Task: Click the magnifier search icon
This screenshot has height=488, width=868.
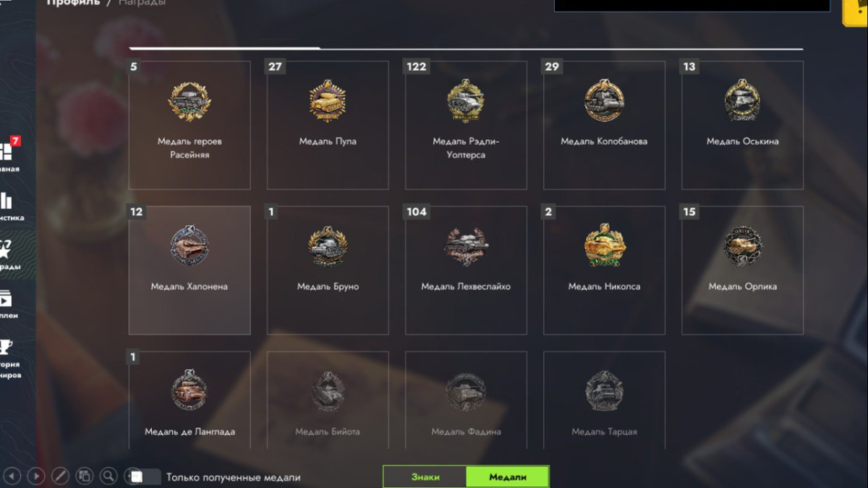Action: coord(109,476)
